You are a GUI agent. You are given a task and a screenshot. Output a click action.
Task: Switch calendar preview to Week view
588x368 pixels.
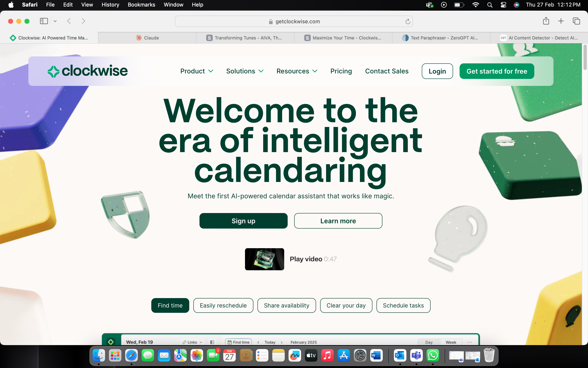(x=451, y=342)
